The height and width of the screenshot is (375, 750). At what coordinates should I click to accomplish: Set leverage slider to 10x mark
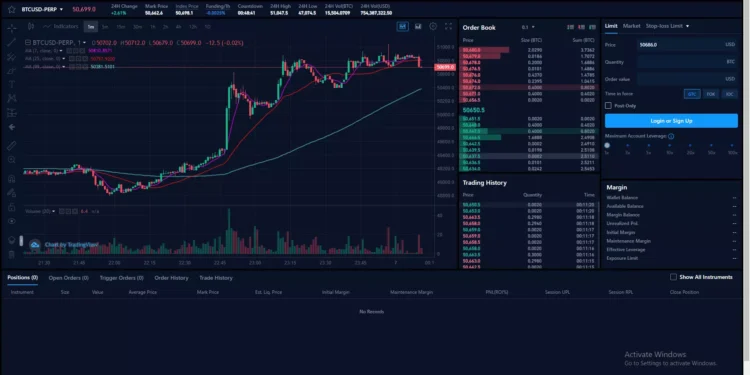(669, 145)
